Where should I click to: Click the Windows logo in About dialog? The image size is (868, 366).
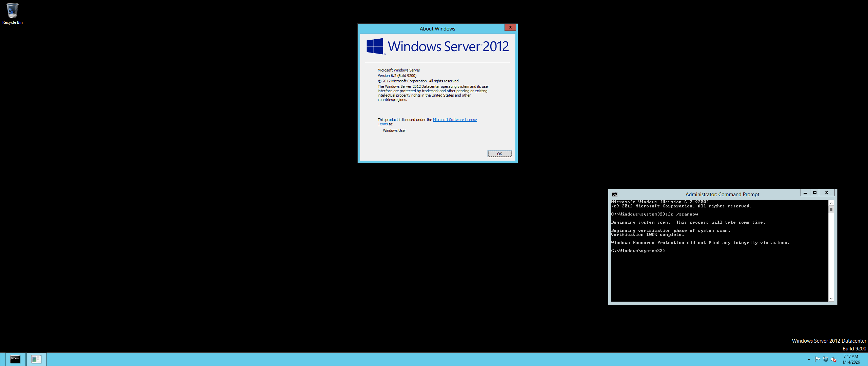375,46
